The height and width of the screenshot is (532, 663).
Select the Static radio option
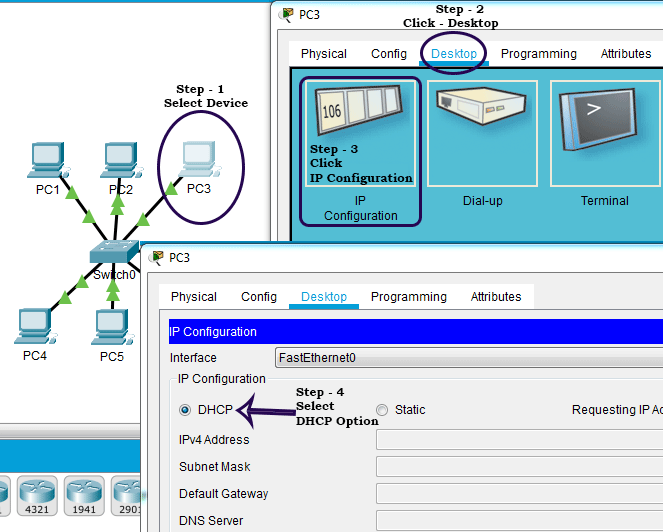tap(383, 410)
